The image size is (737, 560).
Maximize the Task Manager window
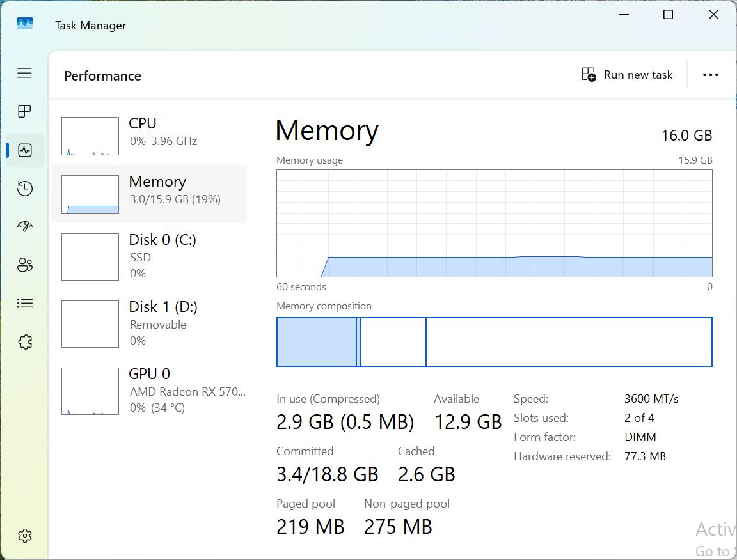(x=668, y=15)
